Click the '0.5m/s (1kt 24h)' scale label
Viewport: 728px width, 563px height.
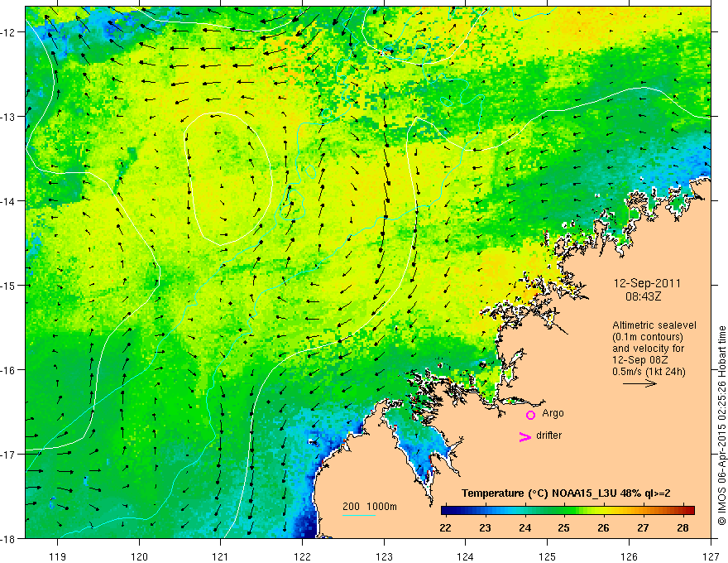(x=649, y=372)
